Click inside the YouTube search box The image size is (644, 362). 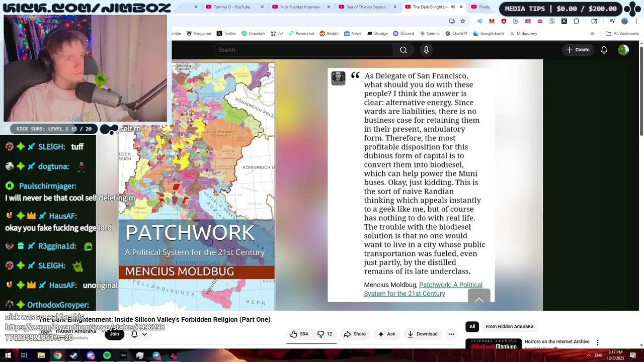pos(303,50)
